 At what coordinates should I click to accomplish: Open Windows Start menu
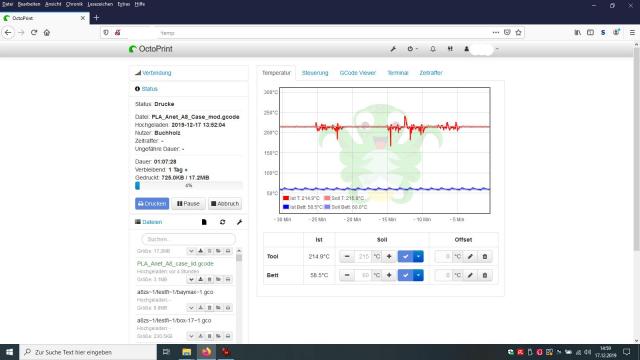[x=9, y=352]
